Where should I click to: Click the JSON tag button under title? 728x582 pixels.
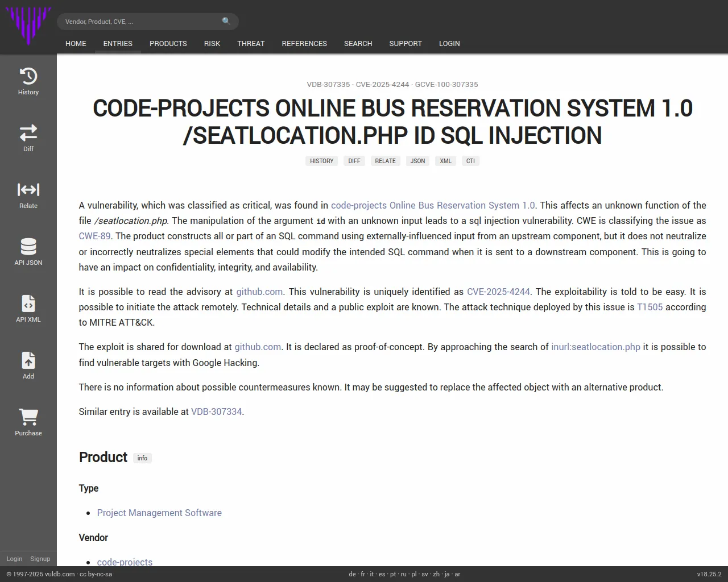coord(418,161)
